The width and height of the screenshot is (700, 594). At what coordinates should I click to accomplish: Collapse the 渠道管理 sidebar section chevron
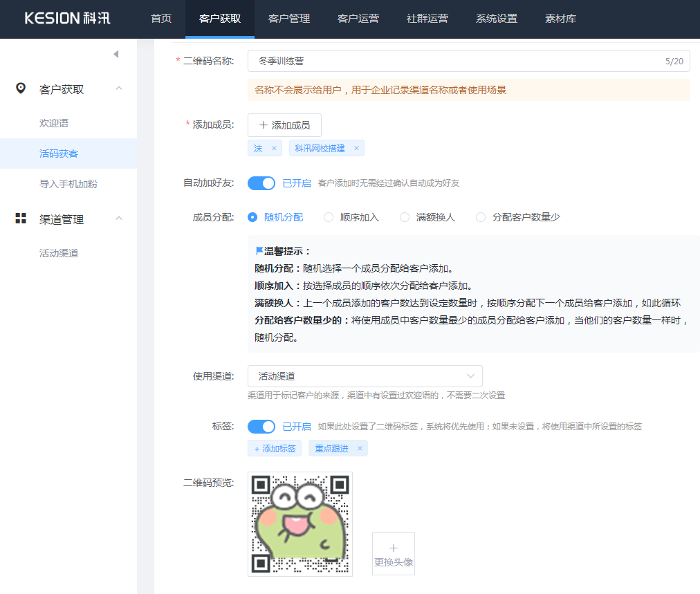119,219
